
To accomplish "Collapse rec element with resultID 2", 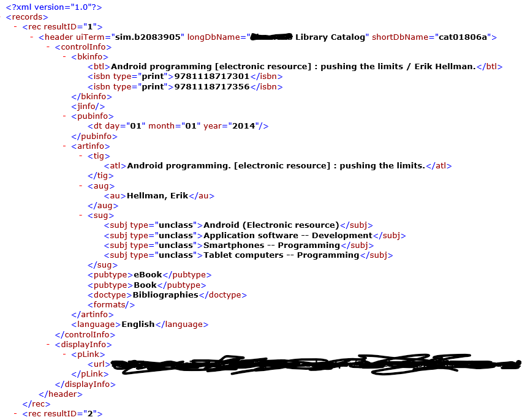I will tap(15, 413).
